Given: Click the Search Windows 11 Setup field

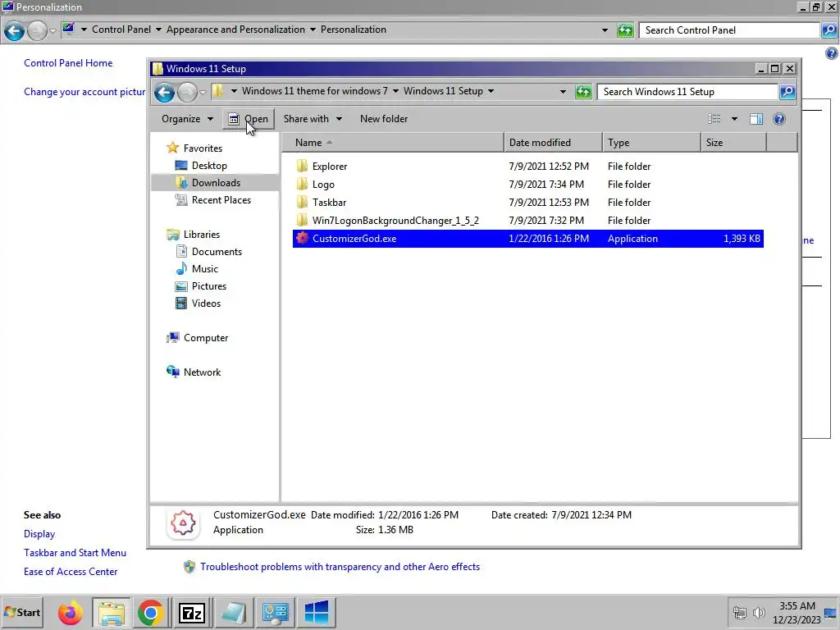Looking at the screenshot, I should point(688,92).
